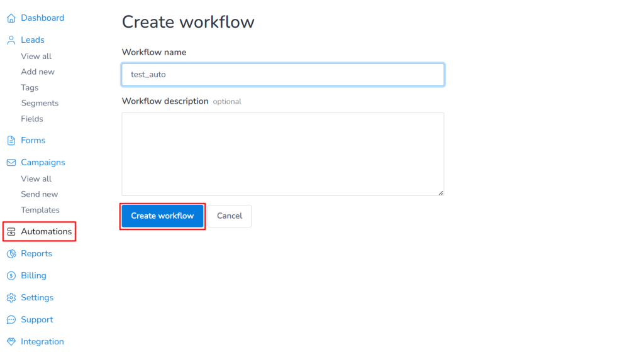Click the 'Workflow name' label
The width and height of the screenshot is (644, 355).
pyautogui.click(x=154, y=52)
